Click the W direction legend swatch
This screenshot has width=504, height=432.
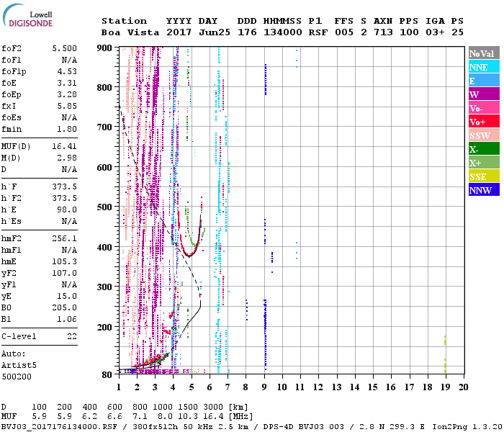(484, 94)
